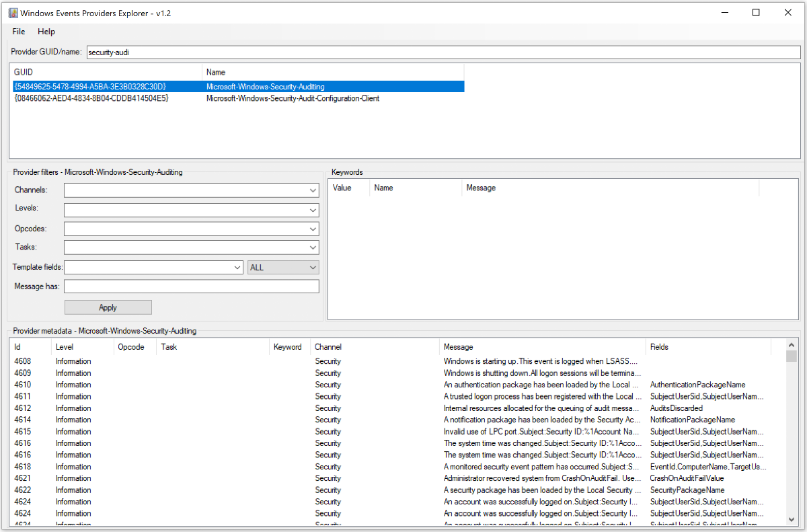Select event Id 4611 row

(391, 396)
